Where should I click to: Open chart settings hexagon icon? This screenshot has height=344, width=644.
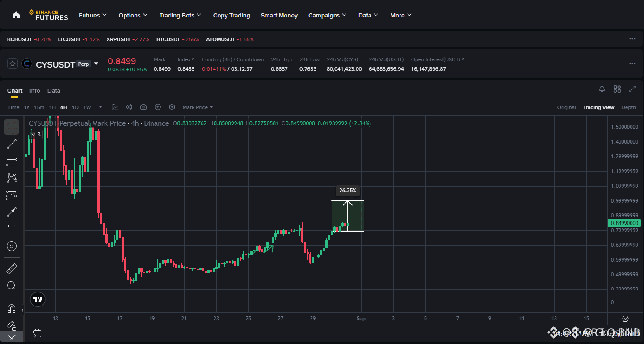point(172,107)
